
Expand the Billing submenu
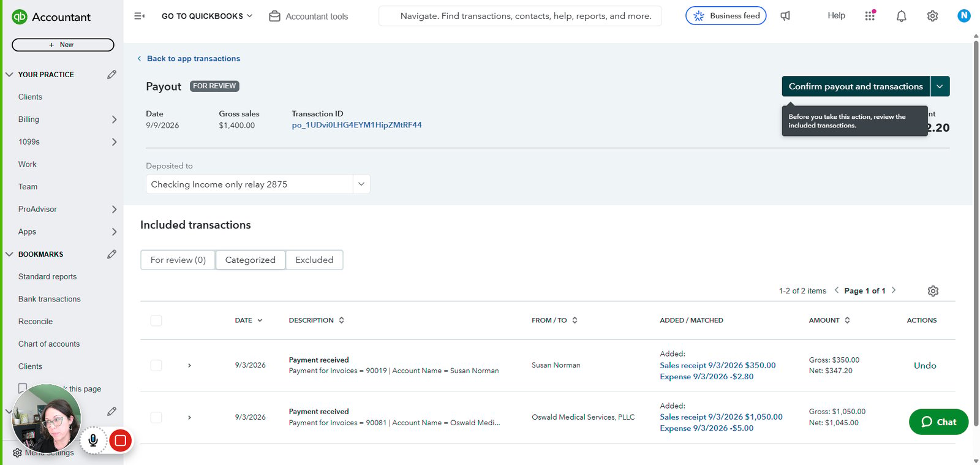pos(114,119)
